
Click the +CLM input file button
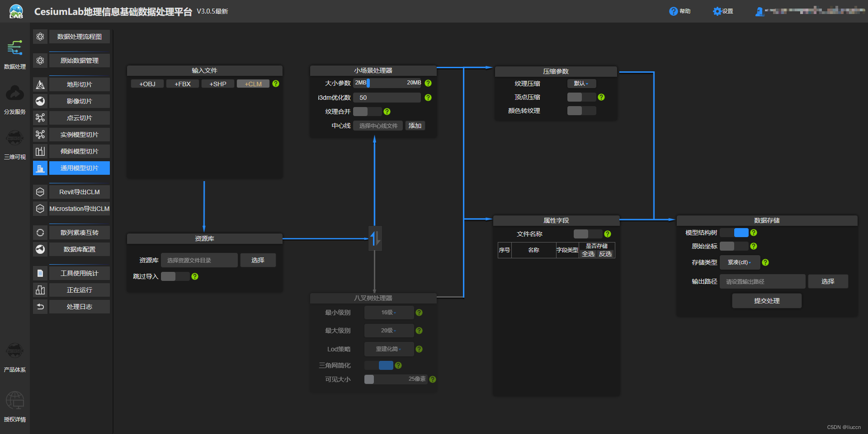(253, 84)
